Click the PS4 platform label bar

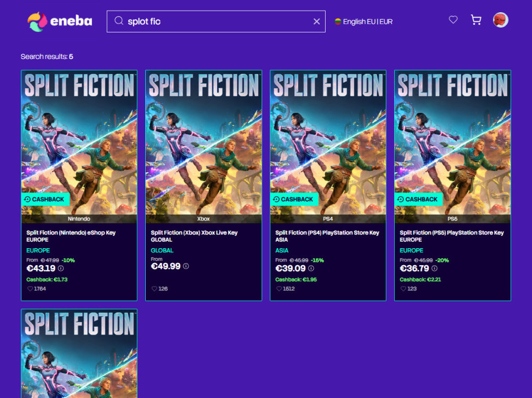click(328, 219)
